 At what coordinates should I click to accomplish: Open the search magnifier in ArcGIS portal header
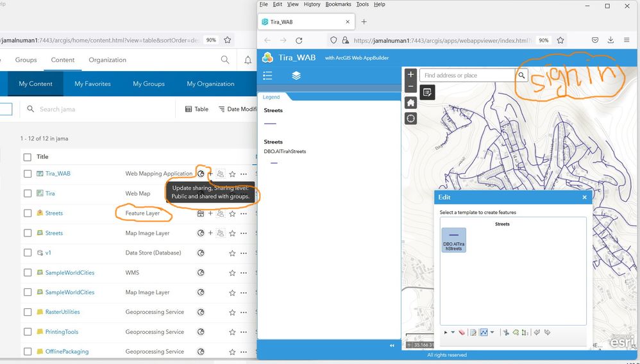[225, 60]
